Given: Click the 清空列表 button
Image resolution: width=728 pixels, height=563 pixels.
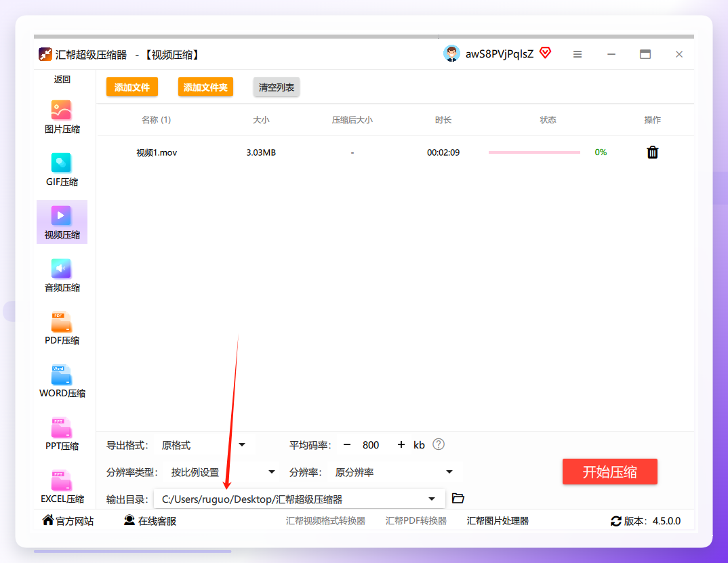Looking at the screenshot, I should click(277, 87).
